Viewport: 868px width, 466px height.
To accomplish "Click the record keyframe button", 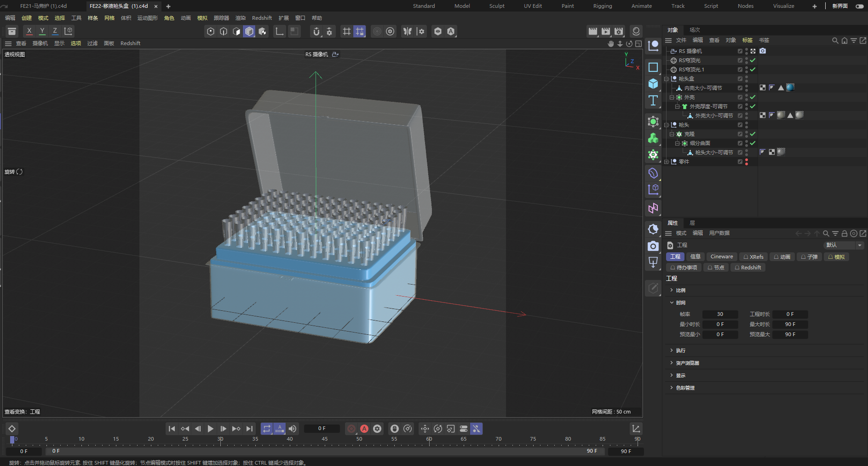I will click(x=351, y=429).
